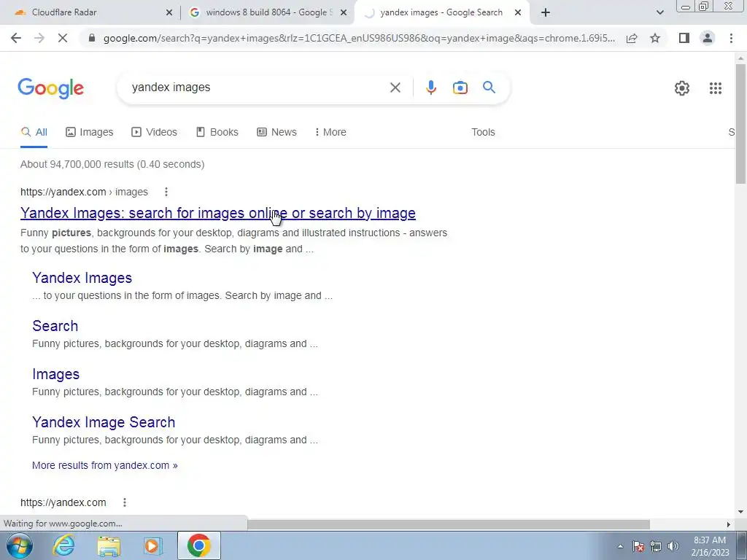Viewport: 747px width, 560px height.
Task: Switch to the Cloudflare Radar tab
Action: pyautogui.click(x=64, y=12)
